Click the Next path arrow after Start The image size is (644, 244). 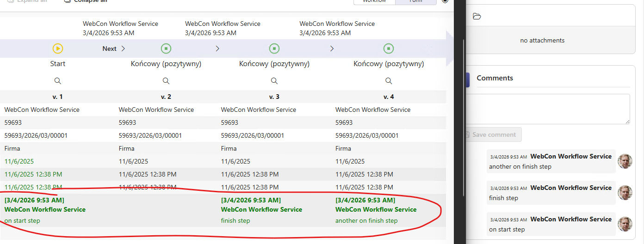[x=114, y=49]
